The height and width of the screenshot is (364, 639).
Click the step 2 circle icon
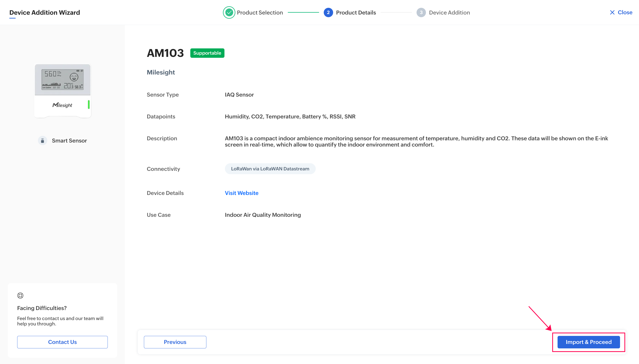(x=328, y=12)
